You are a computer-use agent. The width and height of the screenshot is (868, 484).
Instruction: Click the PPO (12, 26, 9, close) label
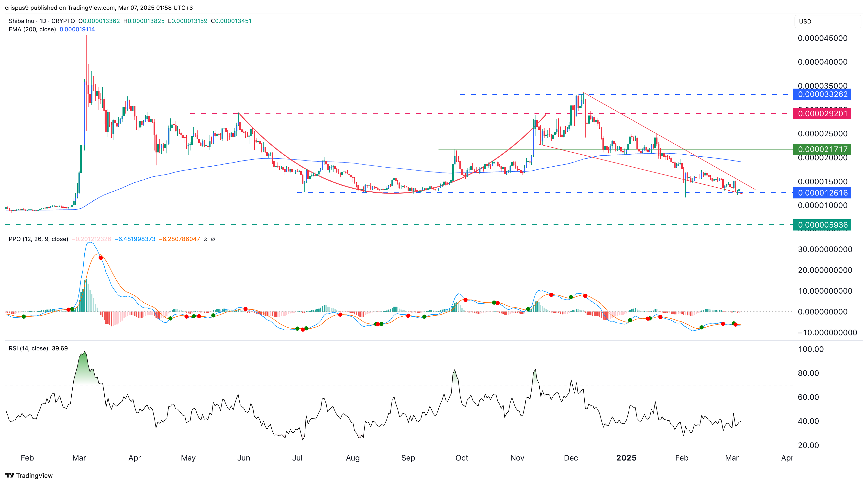[x=38, y=239]
